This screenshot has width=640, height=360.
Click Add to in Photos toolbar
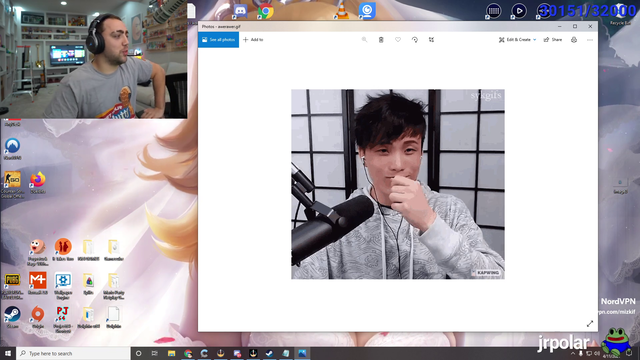(253, 40)
